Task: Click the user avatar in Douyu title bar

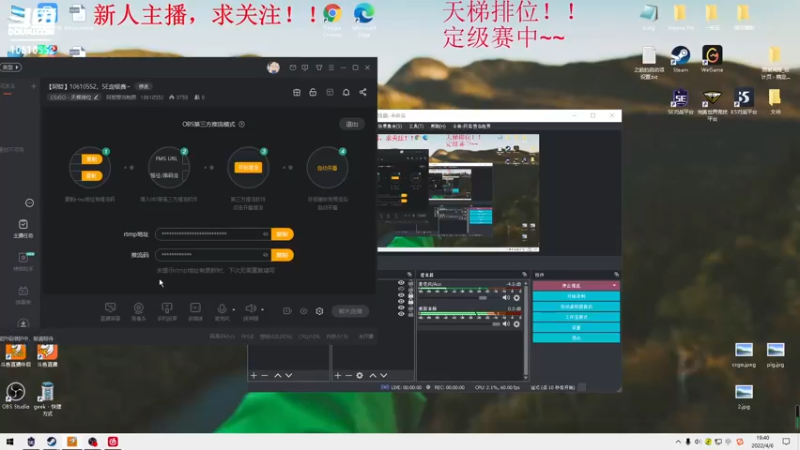Action: point(273,67)
